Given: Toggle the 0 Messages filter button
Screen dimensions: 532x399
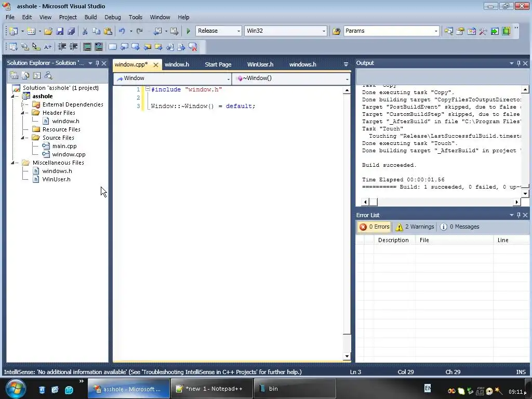Looking at the screenshot, I should 460,227.
